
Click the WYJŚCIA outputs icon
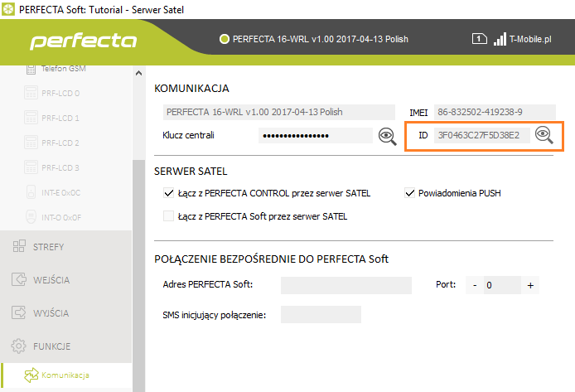[x=19, y=312]
